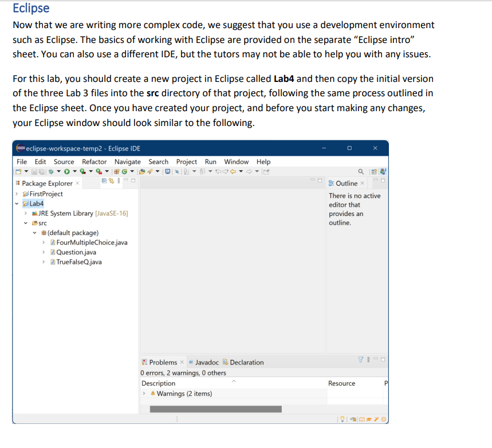Screen dimensions: 492x448
Task: Click Collapse All in Package Explorer
Action: coord(104,181)
